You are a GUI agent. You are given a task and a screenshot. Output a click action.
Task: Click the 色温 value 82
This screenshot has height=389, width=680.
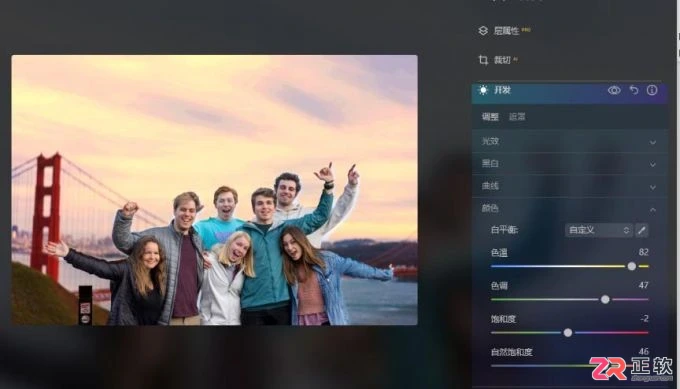(x=644, y=252)
